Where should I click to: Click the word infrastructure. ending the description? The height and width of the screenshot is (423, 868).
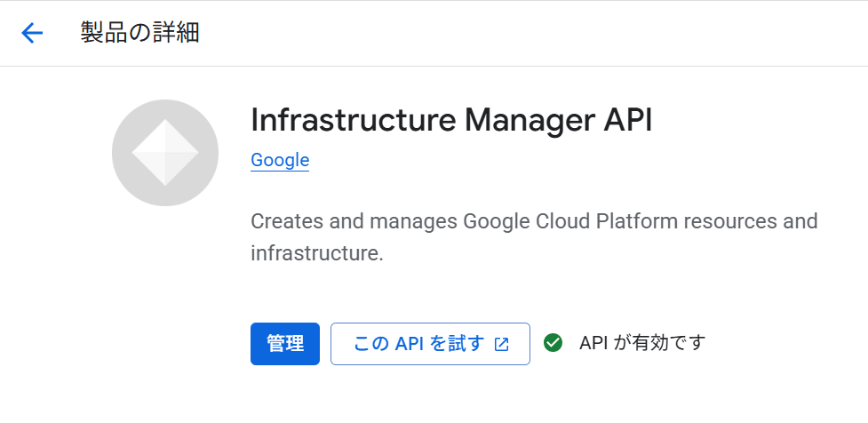tap(316, 254)
